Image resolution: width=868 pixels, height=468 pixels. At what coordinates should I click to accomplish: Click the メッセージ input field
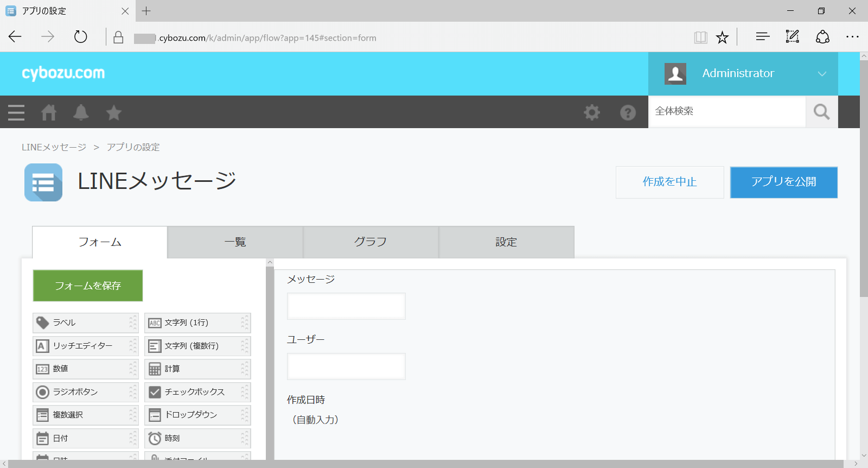point(346,306)
